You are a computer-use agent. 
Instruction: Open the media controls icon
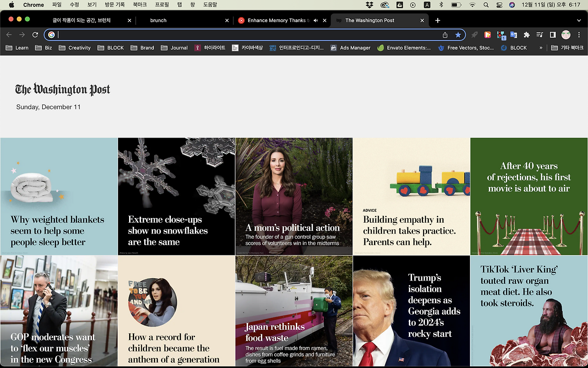540,35
